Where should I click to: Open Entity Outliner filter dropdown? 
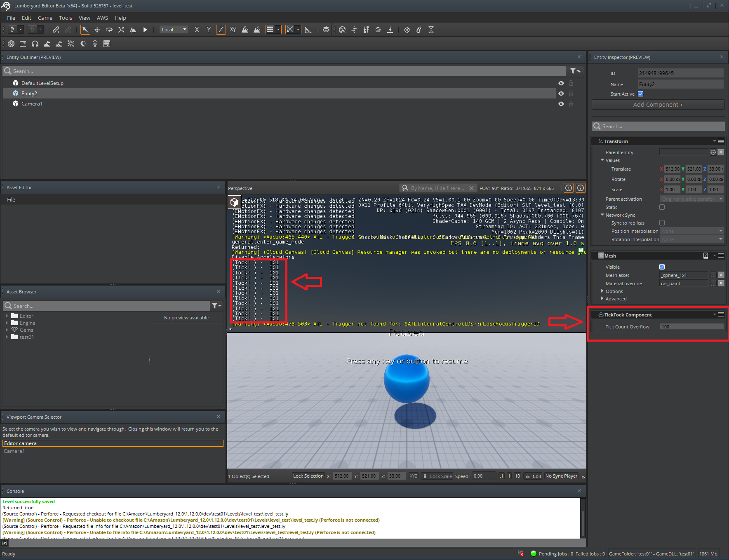pyautogui.click(x=575, y=71)
